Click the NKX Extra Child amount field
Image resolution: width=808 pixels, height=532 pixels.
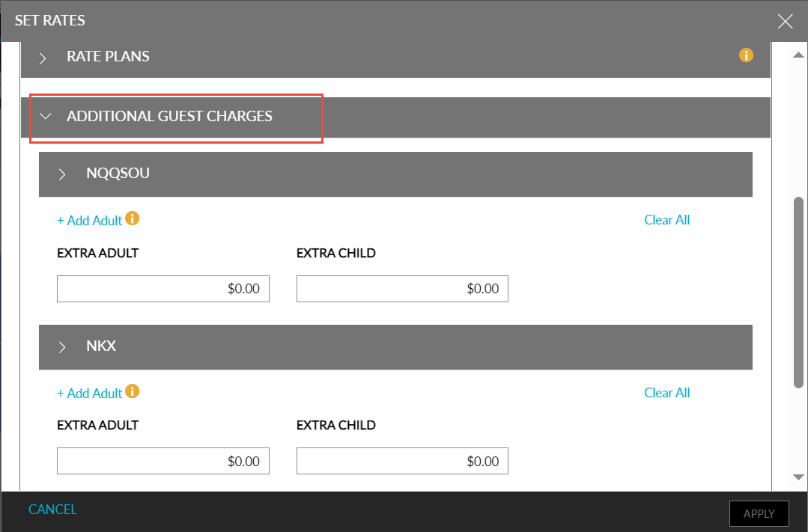point(402,462)
